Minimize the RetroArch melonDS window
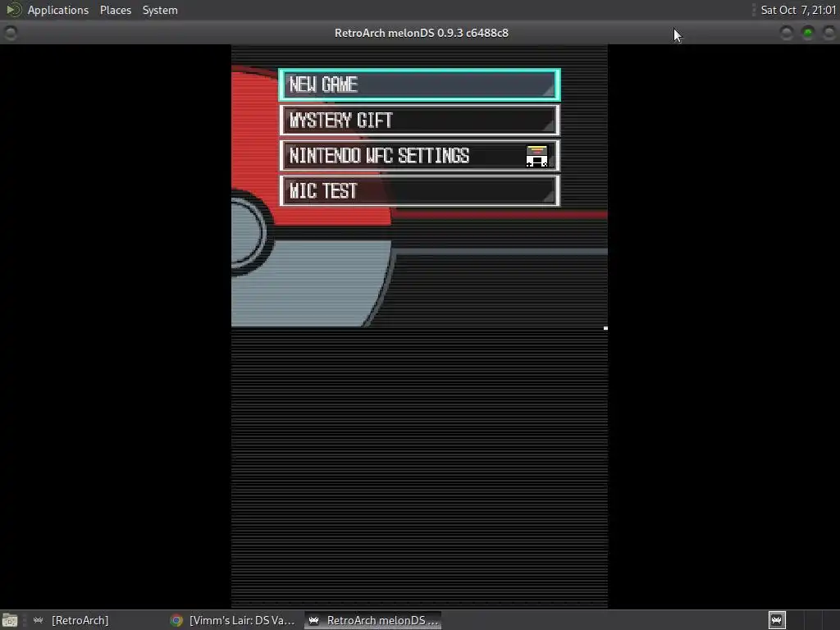The image size is (840, 630). (x=786, y=33)
